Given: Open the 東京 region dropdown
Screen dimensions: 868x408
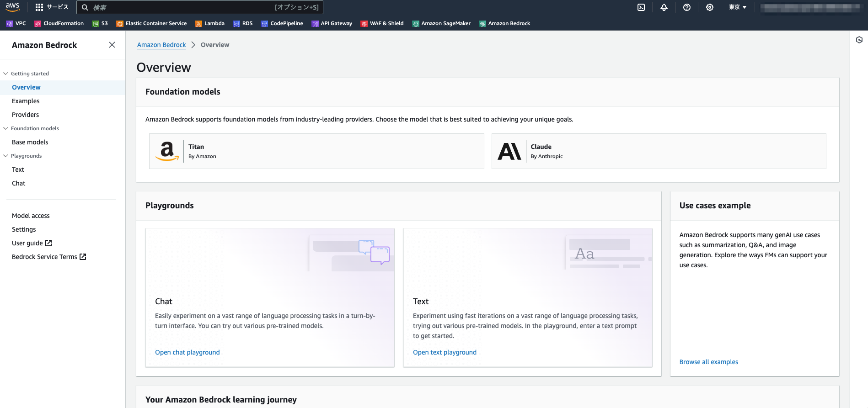Looking at the screenshot, I should pyautogui.click(x=738, y=7).
